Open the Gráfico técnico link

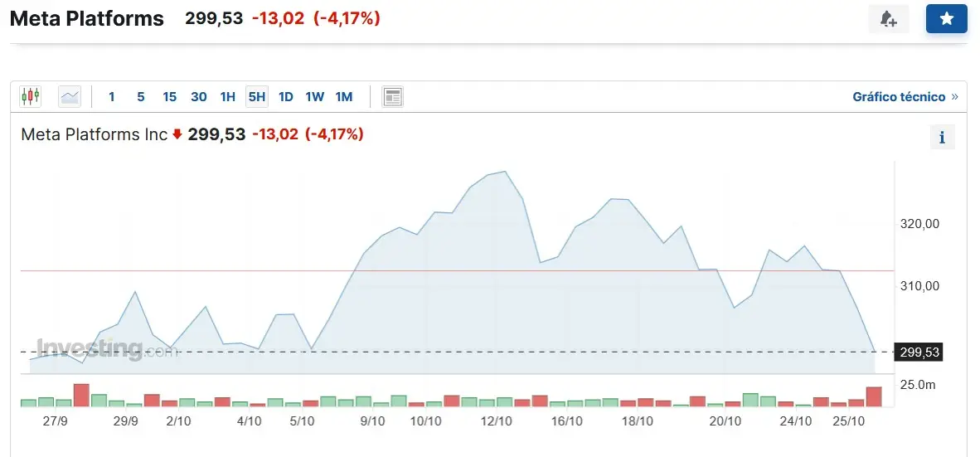(x=899, y=96)
